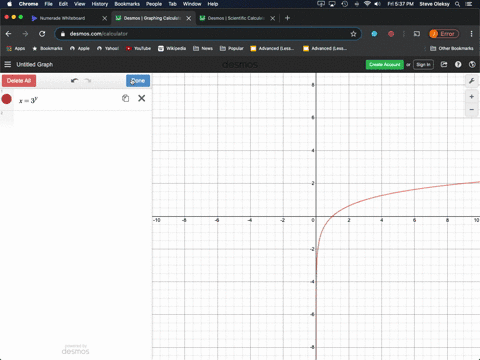This screenshot has width=480, height=360.
Task: Open the Yahoo! bookmark
Action: tap(108, 48)
